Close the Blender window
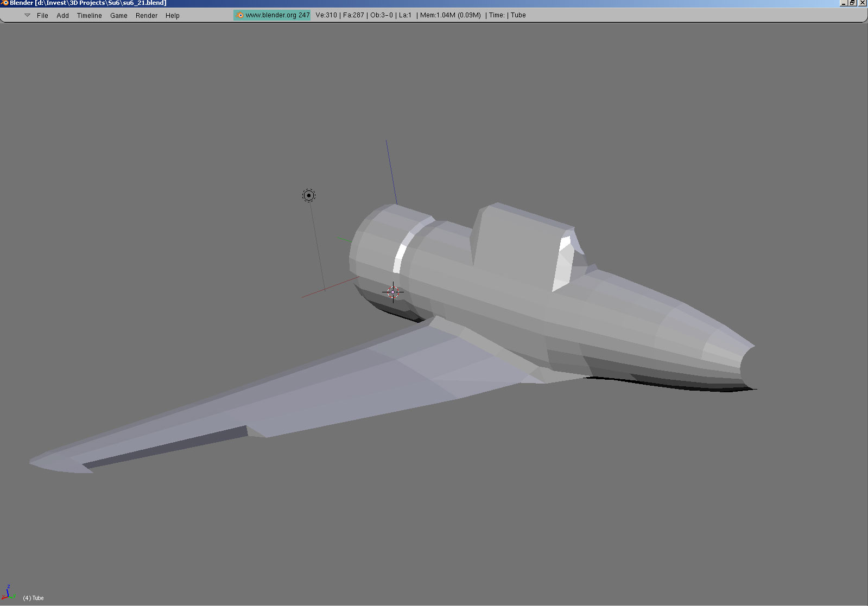 863,3
